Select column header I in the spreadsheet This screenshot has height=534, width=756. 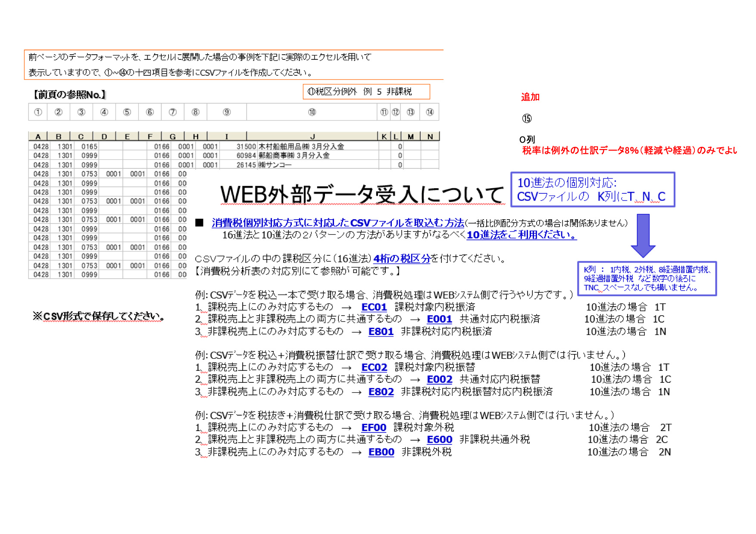pos(227,137)
